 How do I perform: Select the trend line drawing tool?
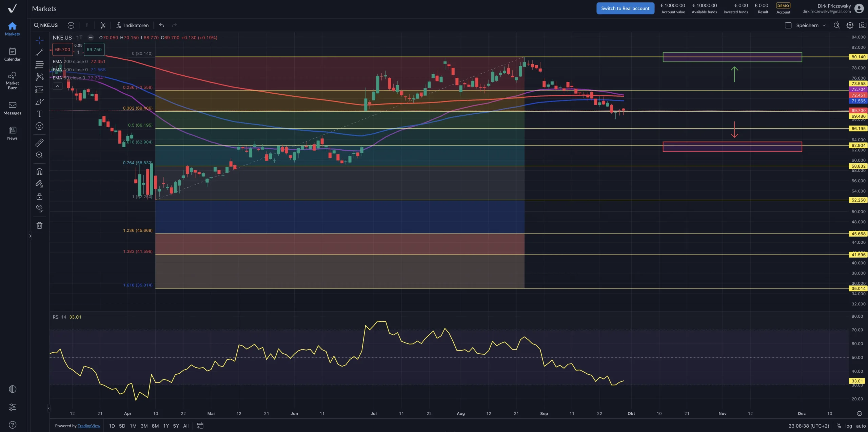[39, 53]
